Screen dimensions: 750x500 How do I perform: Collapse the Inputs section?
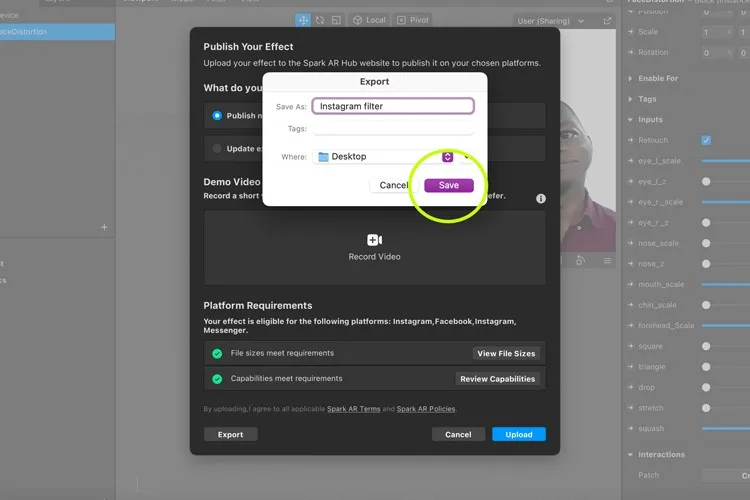pos(630,120)
